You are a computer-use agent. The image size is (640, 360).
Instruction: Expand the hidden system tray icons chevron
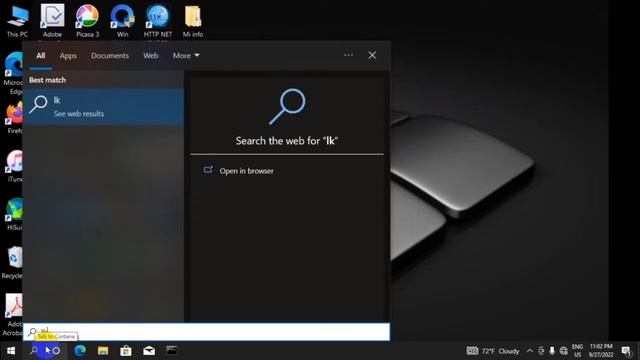(x=529, y=351)
